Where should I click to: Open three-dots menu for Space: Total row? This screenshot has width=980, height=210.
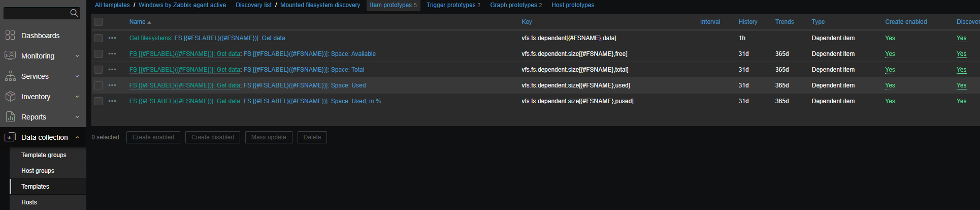(x=112, y=70)
